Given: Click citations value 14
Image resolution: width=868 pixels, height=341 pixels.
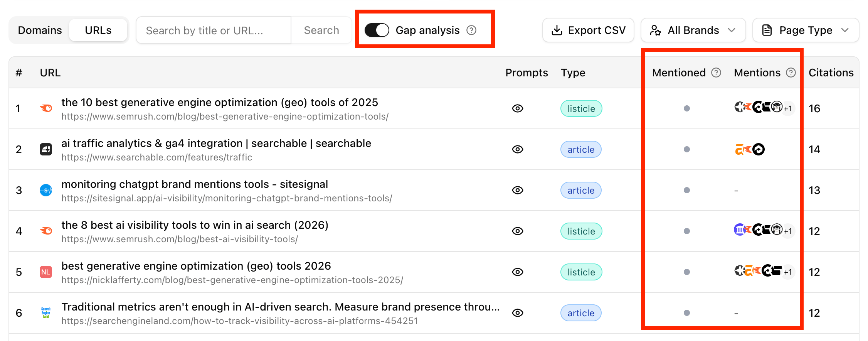Looking at the screenshot, I should pyautogui.click(x=814, y=149).
